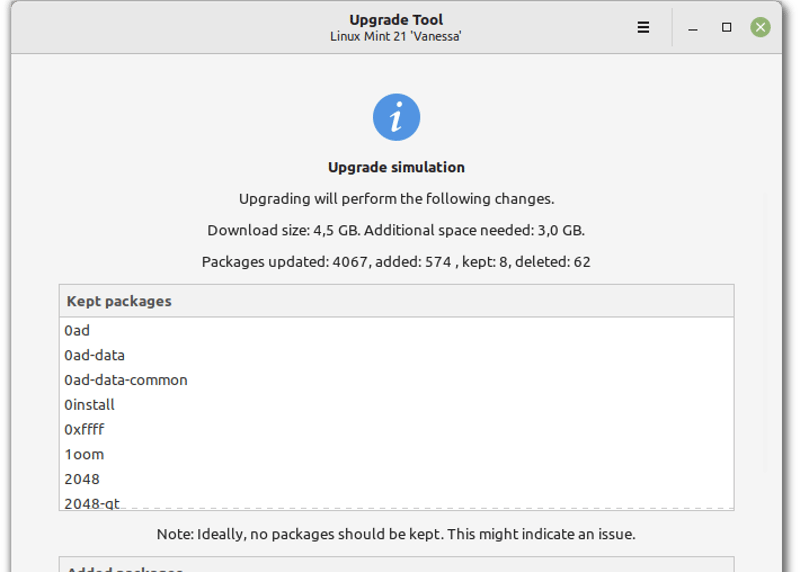This screenshot has height=572, width=800.
Task: Open the hamburger menu in the title bar
Action: 643,28
